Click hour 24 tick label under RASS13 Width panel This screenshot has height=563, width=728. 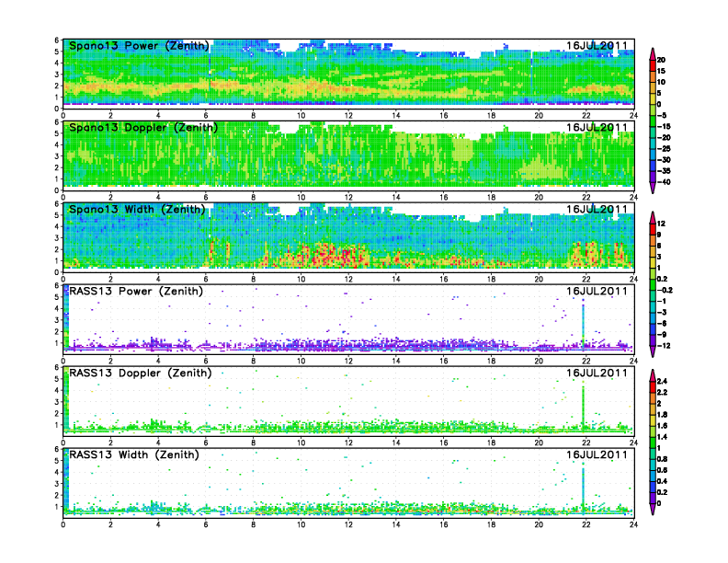[x=633, y=524]
